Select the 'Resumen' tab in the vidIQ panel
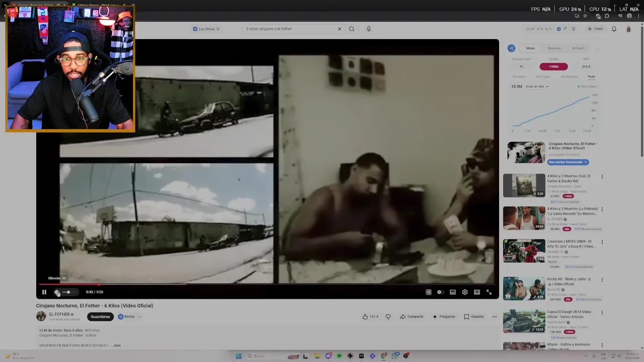 554,48
